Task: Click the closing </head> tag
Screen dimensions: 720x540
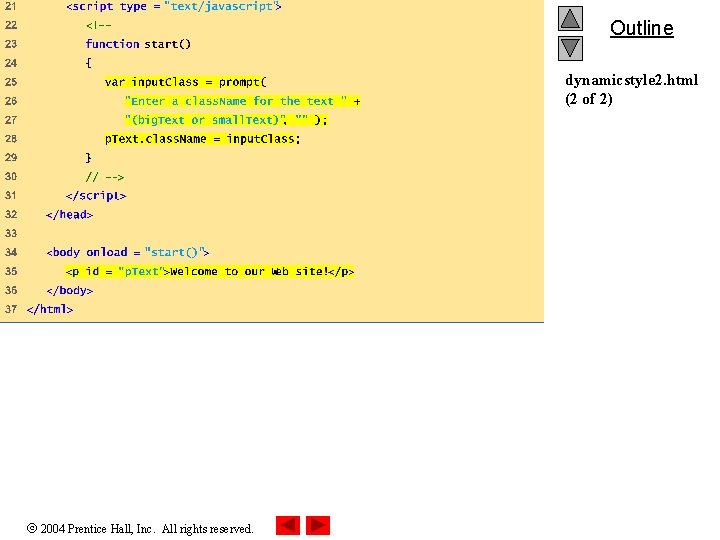Action: (x=69, y=214)
